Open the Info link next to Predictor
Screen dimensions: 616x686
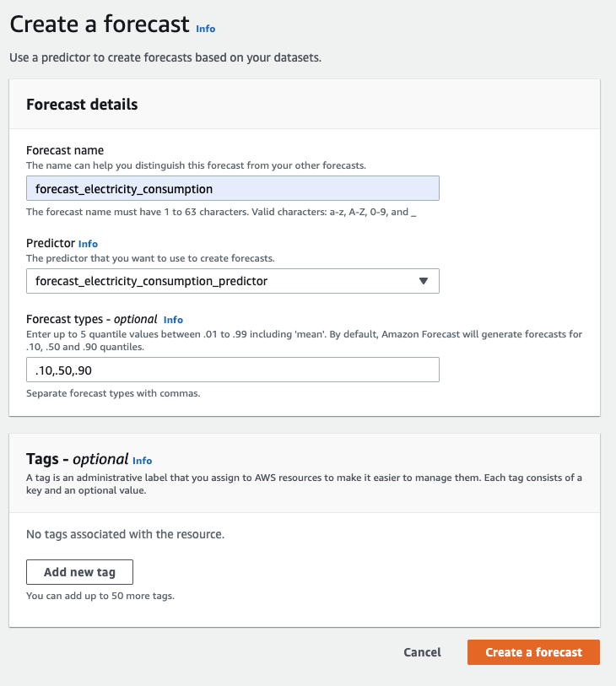(x=88, y=244)
